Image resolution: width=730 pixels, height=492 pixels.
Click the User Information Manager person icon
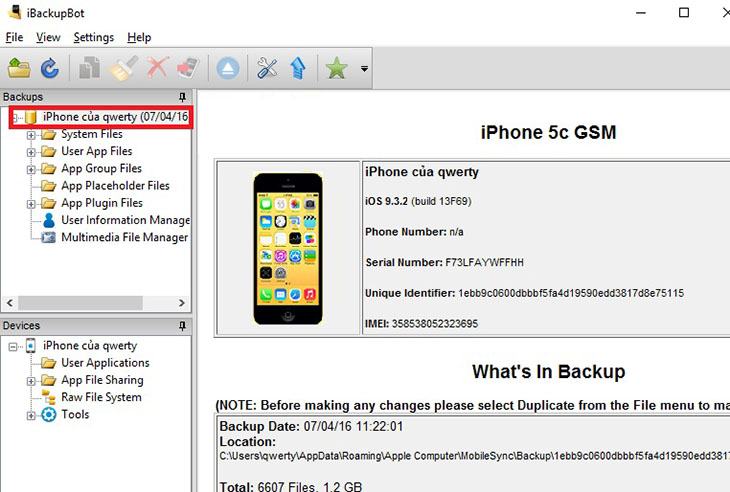48,220
